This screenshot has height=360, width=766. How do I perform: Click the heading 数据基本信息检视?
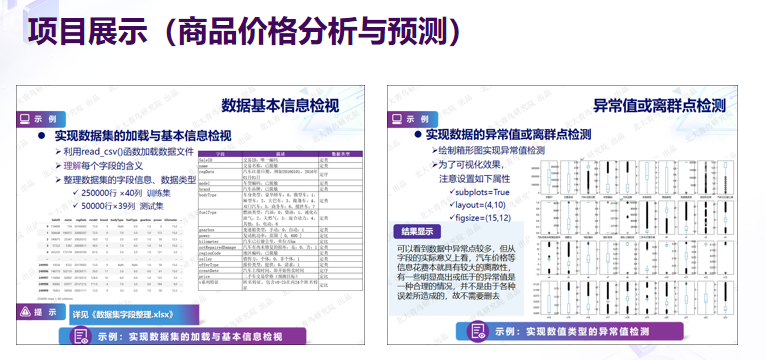(280, 106)
